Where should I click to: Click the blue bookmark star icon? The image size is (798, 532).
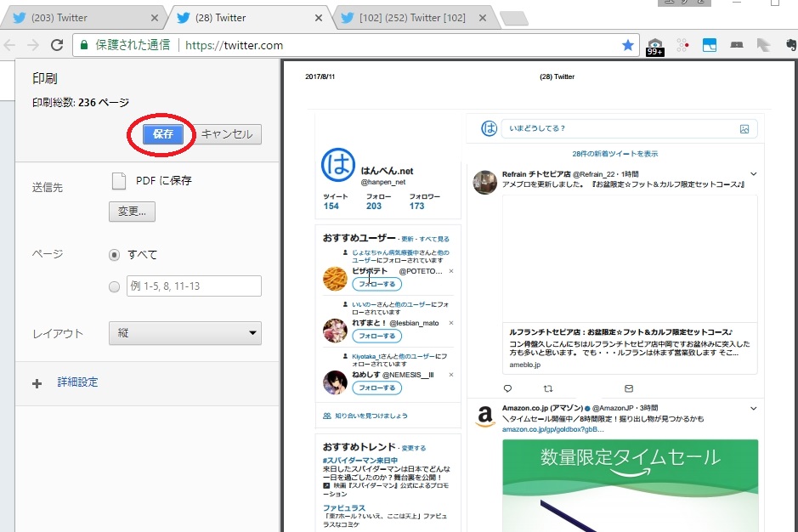pyautogui.click(x=627, y=45)
